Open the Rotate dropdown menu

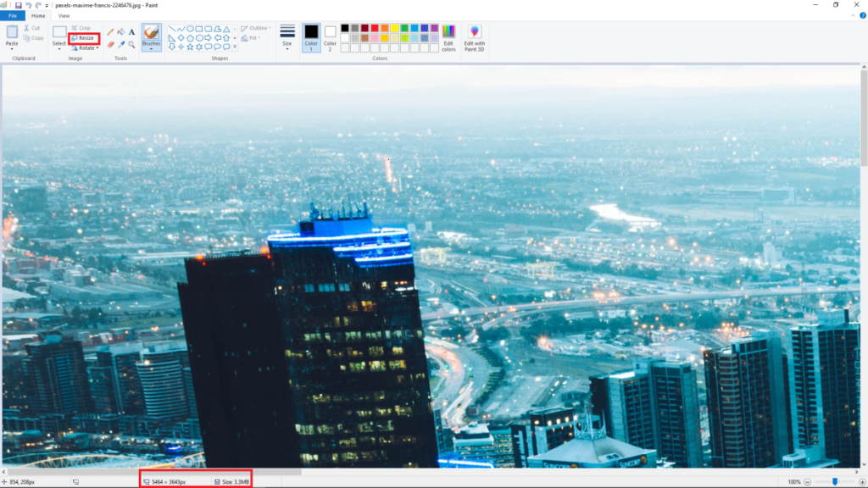pyautogui.click(x=86, y=48)
